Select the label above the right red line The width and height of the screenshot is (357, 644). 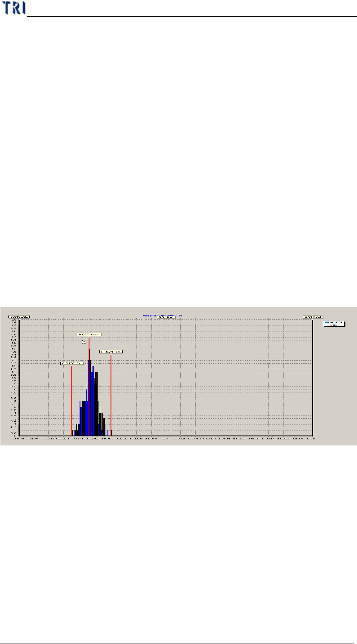111,352
